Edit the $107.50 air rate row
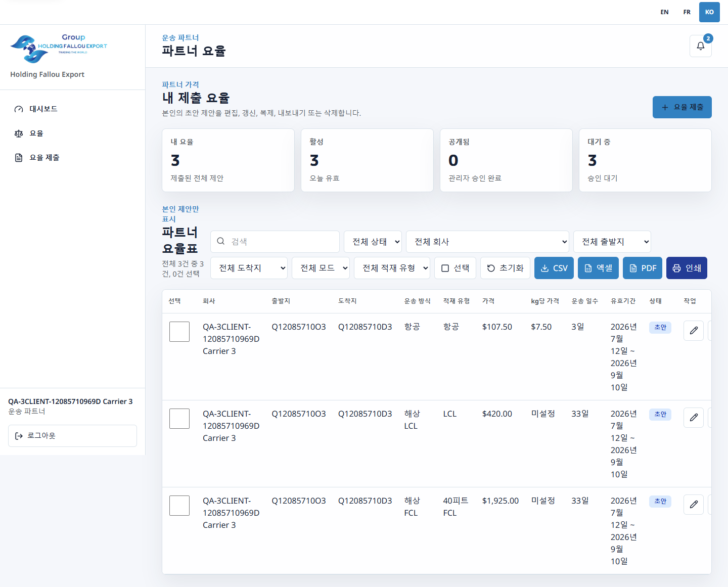728x587 pixels. point(694,331)
